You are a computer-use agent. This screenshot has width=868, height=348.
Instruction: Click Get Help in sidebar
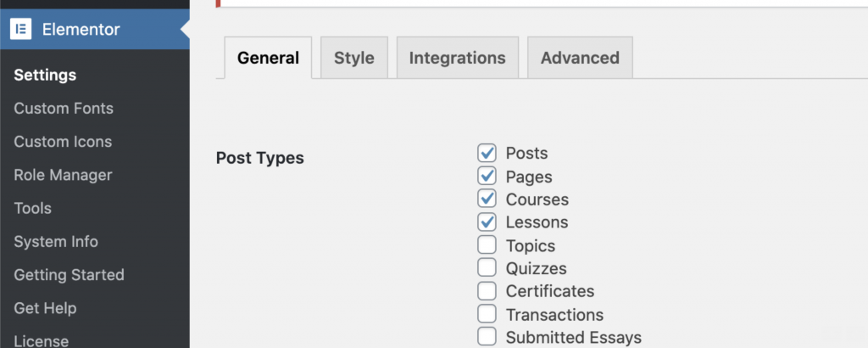pos(45,308)
